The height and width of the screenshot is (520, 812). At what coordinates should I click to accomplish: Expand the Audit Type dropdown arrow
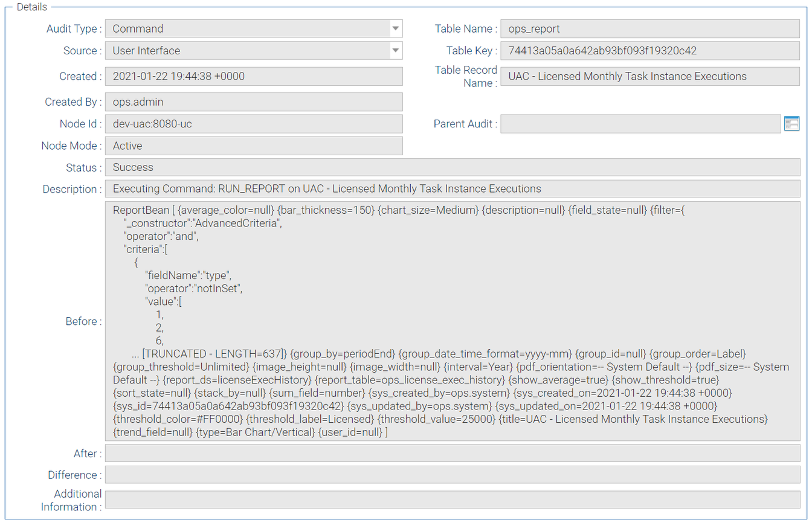[395, 28]
